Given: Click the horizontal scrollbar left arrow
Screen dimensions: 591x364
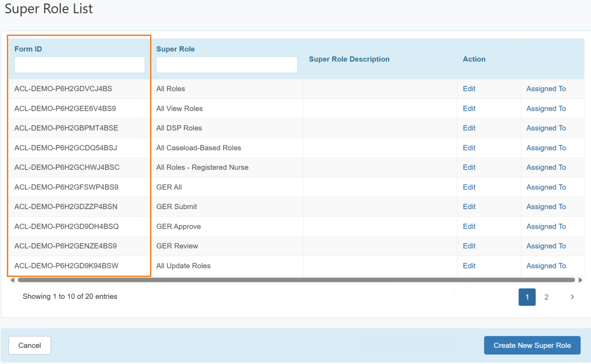Looking at the screenshot, I should coord(12,280).
